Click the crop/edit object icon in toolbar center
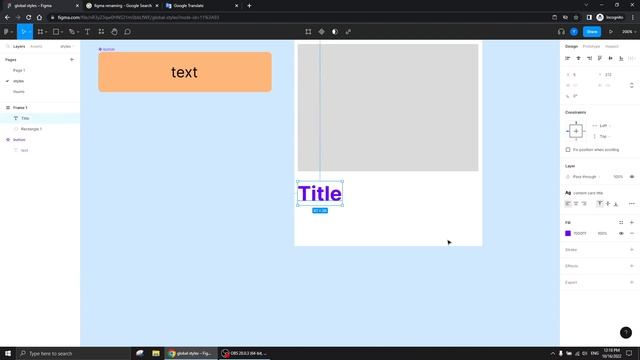Viewport: 640px width, 360px height. tap(308, 31)
